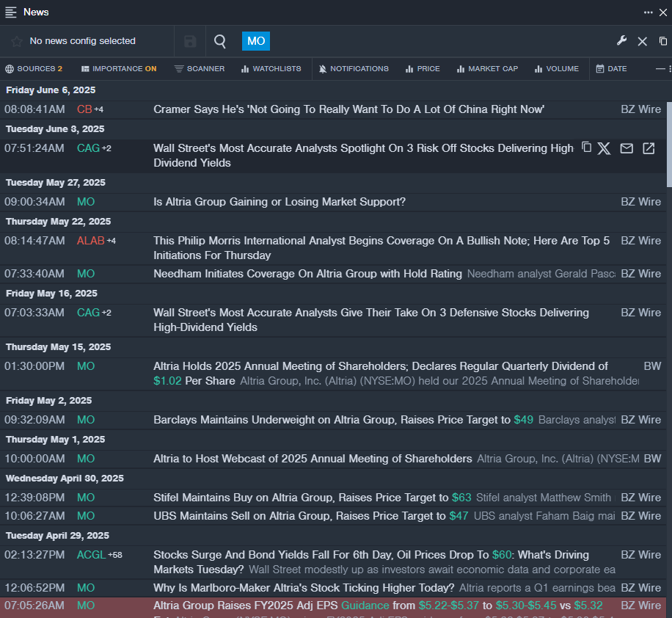Screen dimensions: 672x618
Task: Open highlighted Altria Raises FY2025 EPS Guidance row
Action: [333, 608]
